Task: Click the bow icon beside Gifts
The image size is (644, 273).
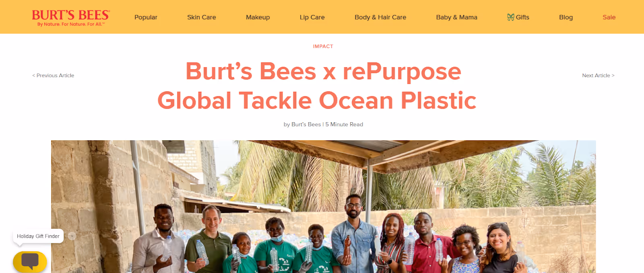Action: pos(510,17)
